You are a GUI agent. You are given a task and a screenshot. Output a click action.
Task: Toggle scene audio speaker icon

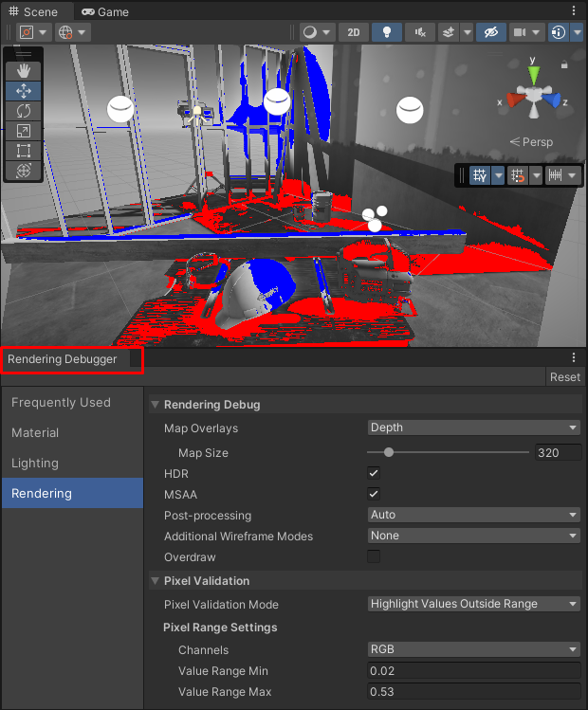[x=419, y=32]
